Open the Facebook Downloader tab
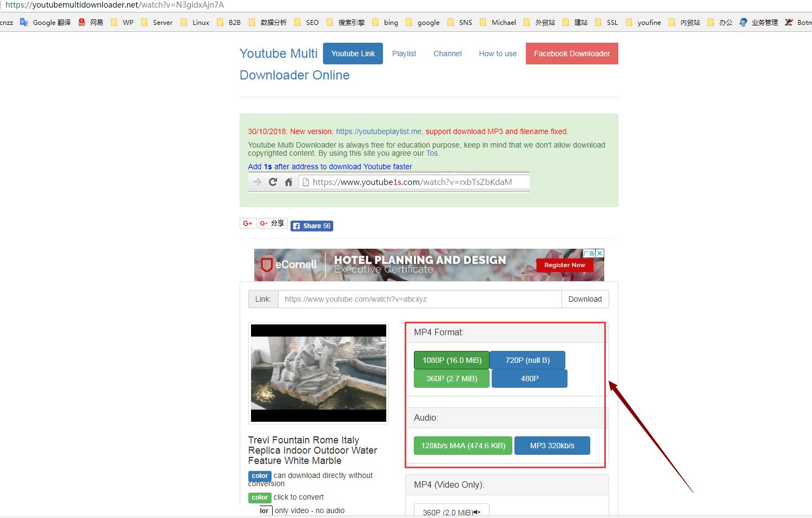Image resolution: width=812 pixels, height=518 pixels. [572, 54]
